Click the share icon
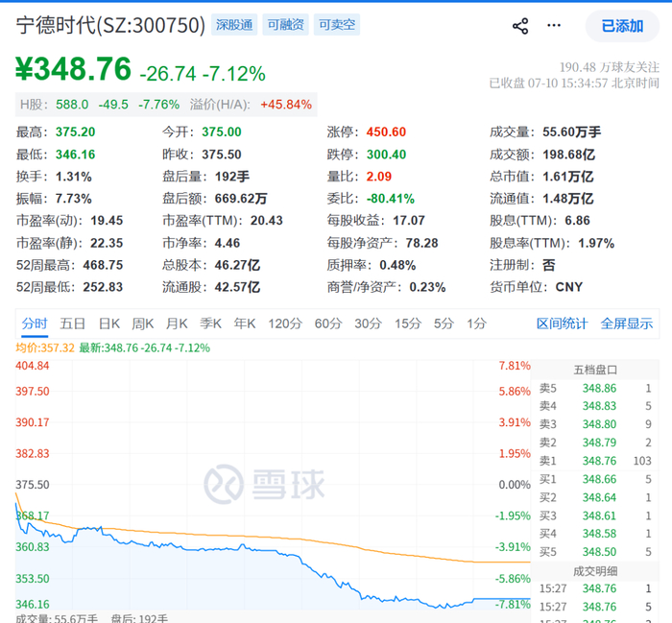Screen dimensions: 672x623 pyautogui.click(x=520, y=26)
